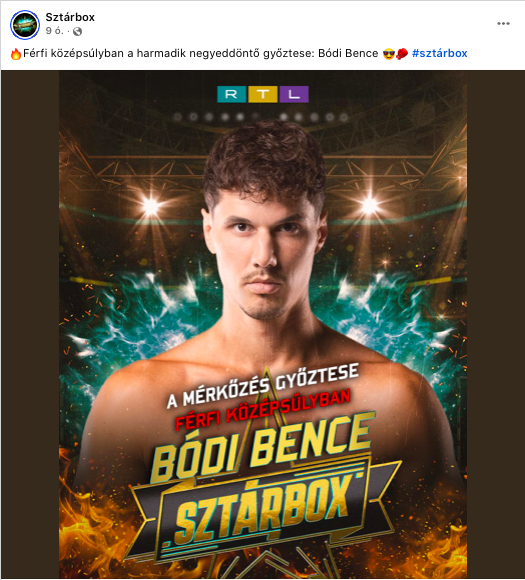Screen dimensions: 525x580
Task: Open the Sztárbox page profile picture
Action: [25, 25]
